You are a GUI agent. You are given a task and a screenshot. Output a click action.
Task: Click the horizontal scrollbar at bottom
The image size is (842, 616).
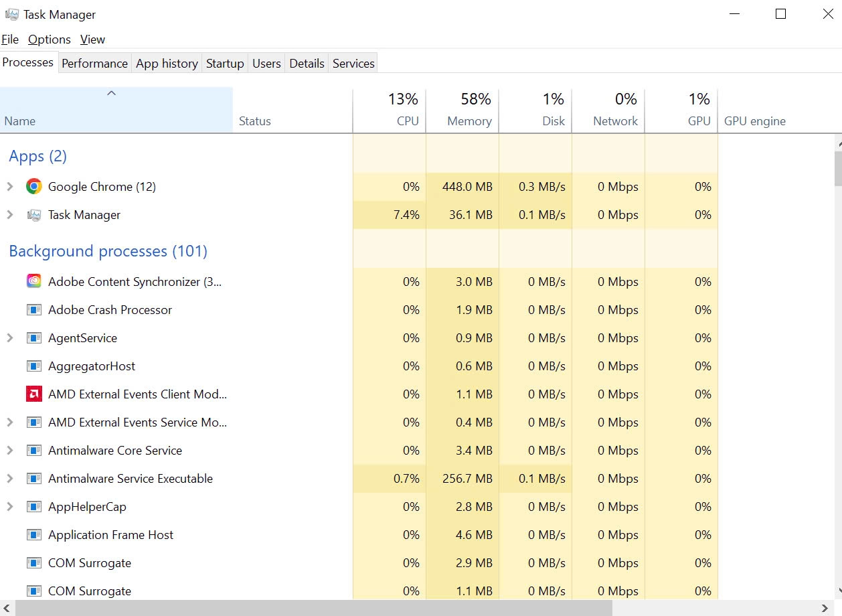[x=313, y=608]
